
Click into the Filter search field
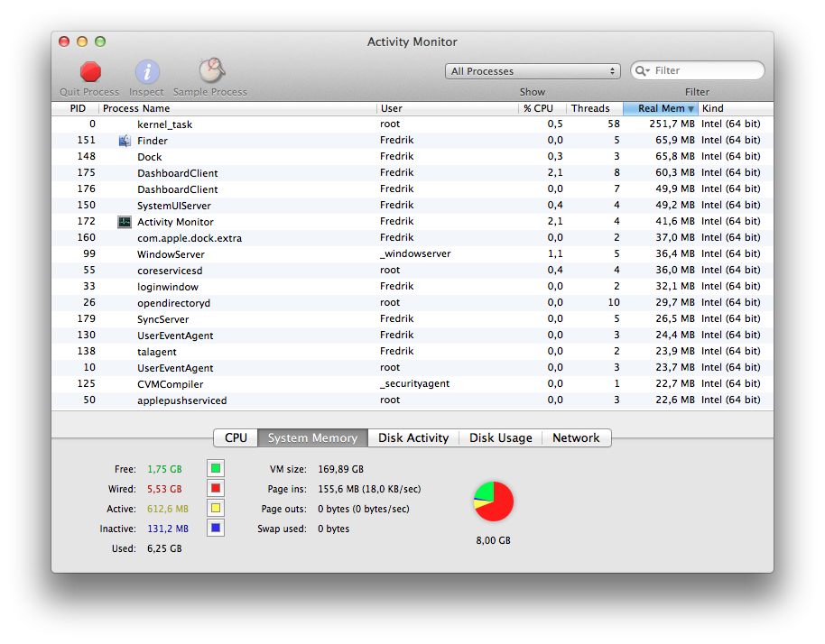(698, 70)
